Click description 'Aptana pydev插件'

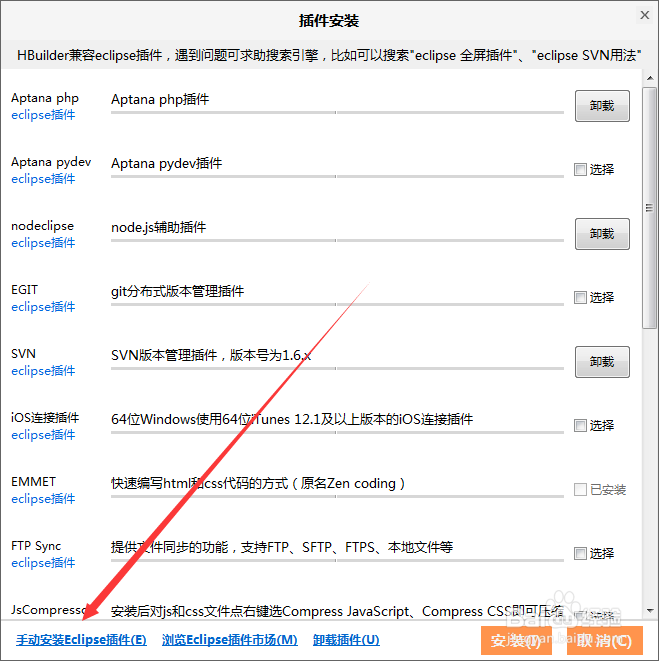pos(167,164)
